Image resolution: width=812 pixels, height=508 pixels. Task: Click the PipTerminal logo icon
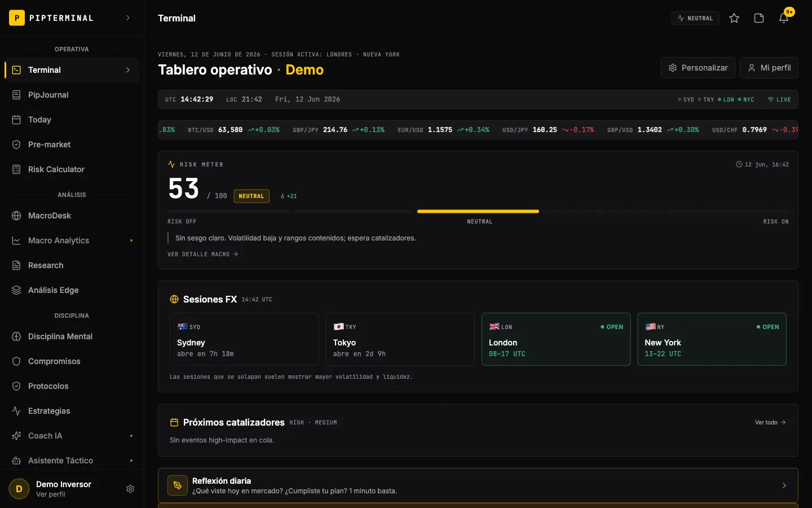pyautogui.click(x=17, y=18)
